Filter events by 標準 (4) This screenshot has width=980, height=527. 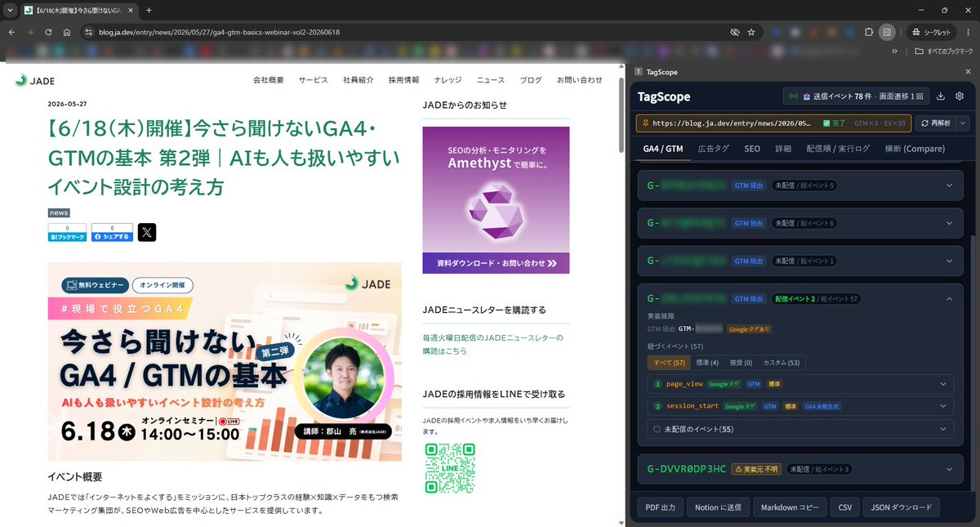point(707,362)
